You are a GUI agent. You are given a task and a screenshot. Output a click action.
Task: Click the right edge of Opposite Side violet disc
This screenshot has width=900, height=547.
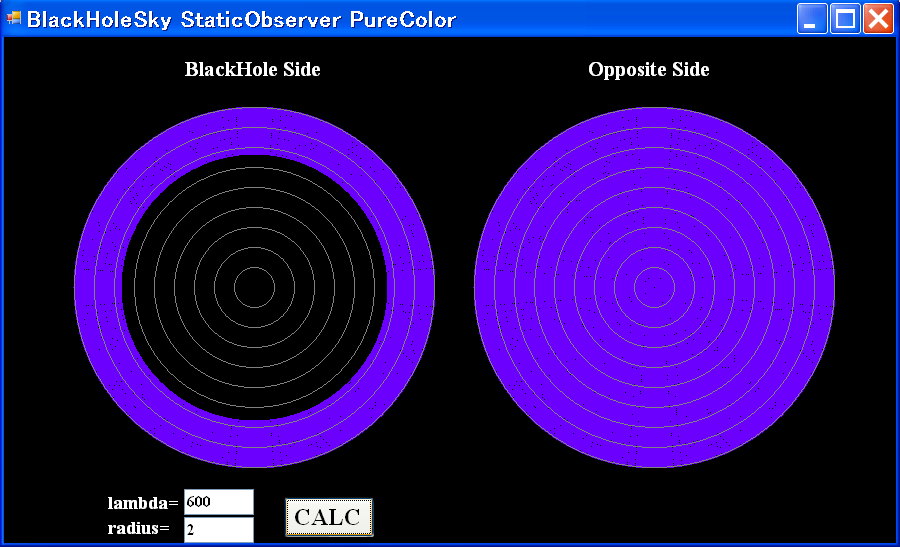[x=831, y=288]
